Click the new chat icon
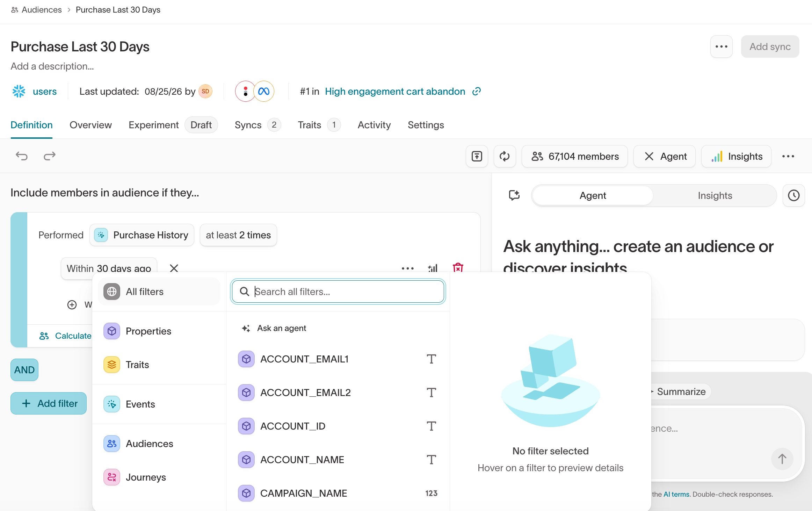The image size is (812, 511). point(514,195)
